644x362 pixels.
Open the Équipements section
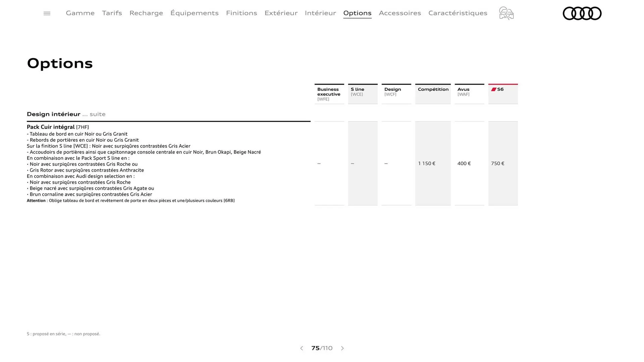(195, 13)
